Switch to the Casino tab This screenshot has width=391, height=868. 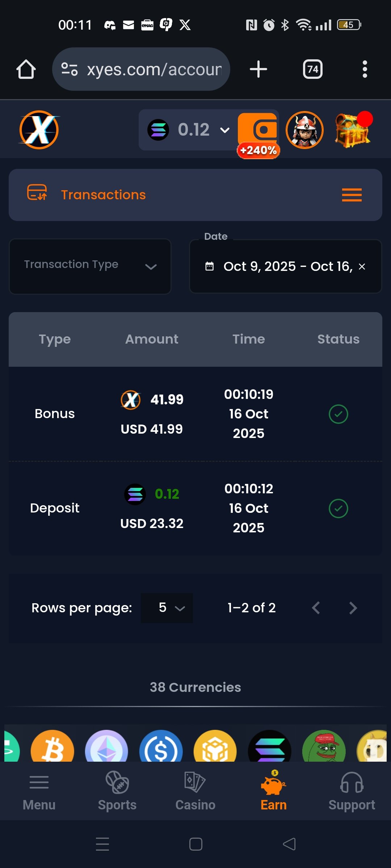point(195,791)
